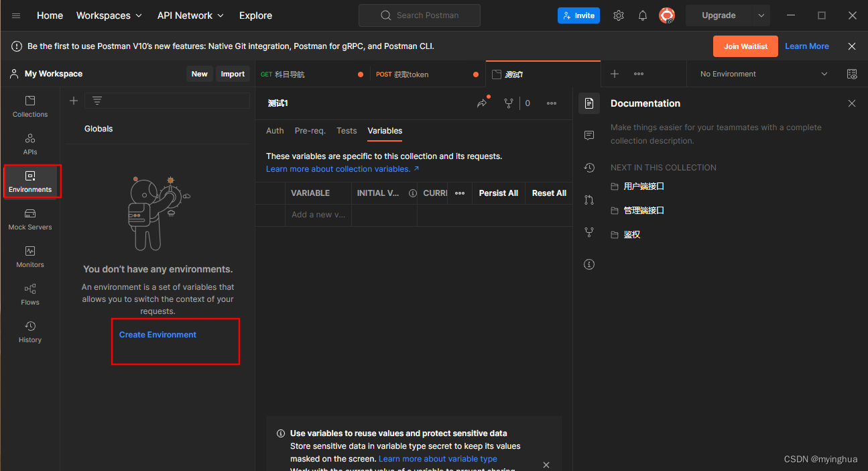
Task: Click the fork icon next to count 0
Action: point(509,103)
